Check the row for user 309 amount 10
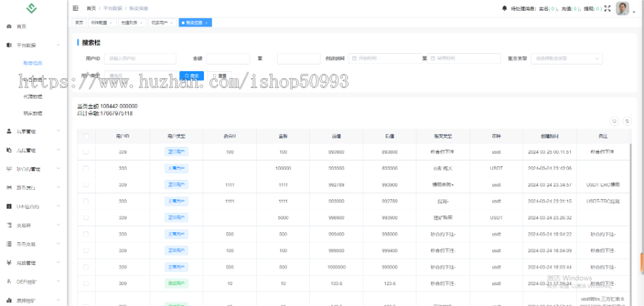 pos(86,283)
